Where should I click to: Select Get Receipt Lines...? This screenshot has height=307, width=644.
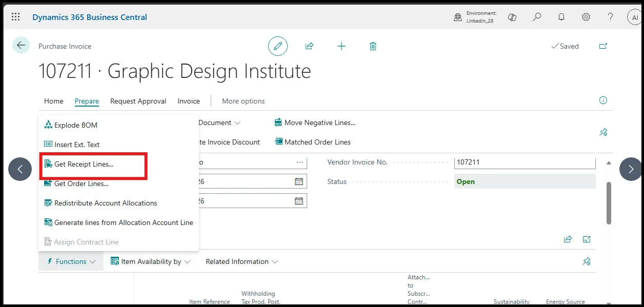click(x=78, y=164)
